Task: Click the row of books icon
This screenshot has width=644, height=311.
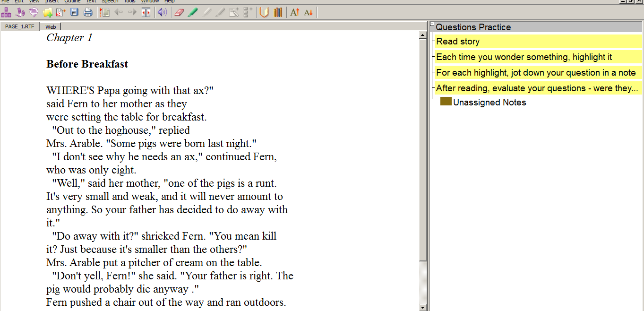Action: click(x=278, y=12)
